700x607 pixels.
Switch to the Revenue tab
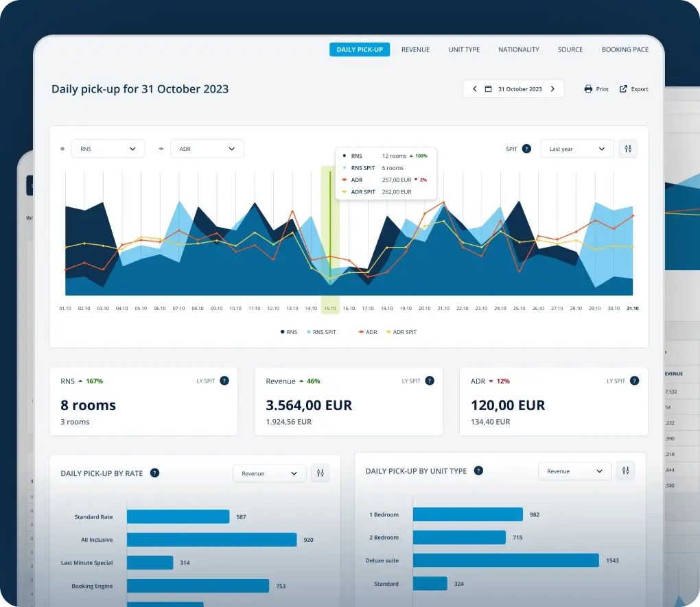pyautogui.click(x=416, y=49)
